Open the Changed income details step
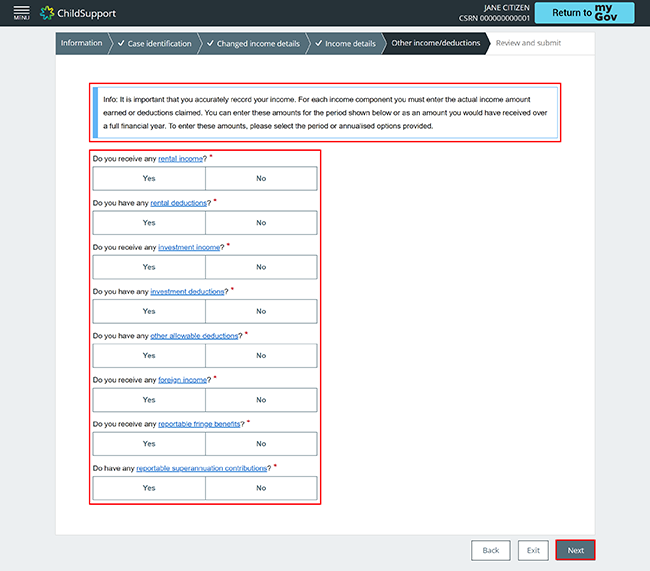The image size is (650, 571). pyautogui.click(x=253, y=44)
